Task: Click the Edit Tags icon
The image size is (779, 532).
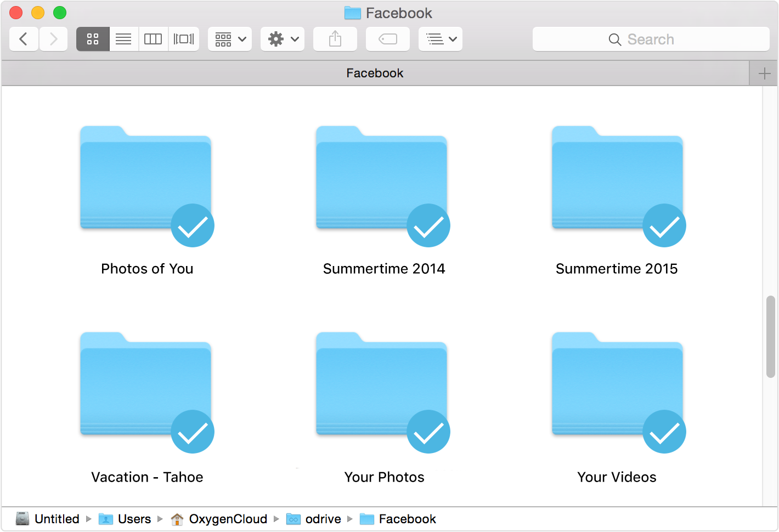Action: point(387,38)
